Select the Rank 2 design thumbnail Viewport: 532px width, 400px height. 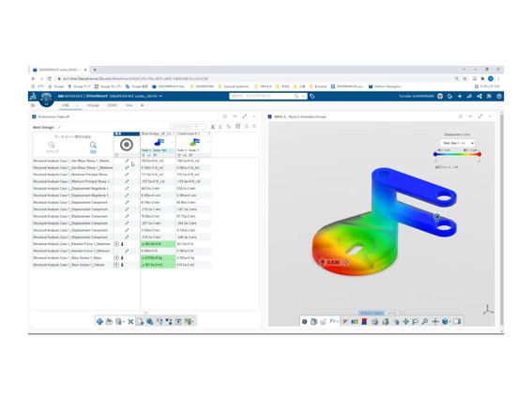pyautogui.click(x=194, y=143)
